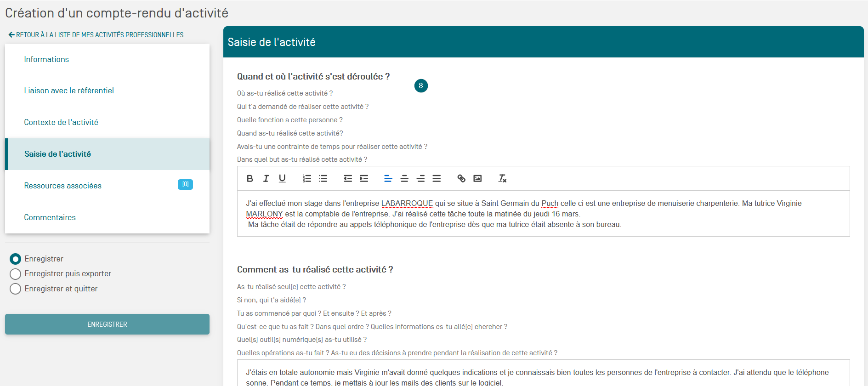Insert an image into the editor

[x=477, y=178]
